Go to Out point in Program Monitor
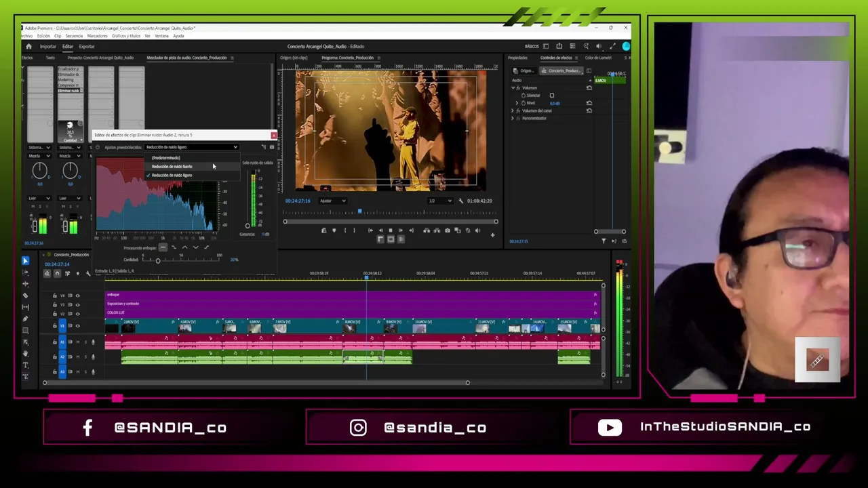The height and width of the screenshot is (488, 868). (410, 230)
